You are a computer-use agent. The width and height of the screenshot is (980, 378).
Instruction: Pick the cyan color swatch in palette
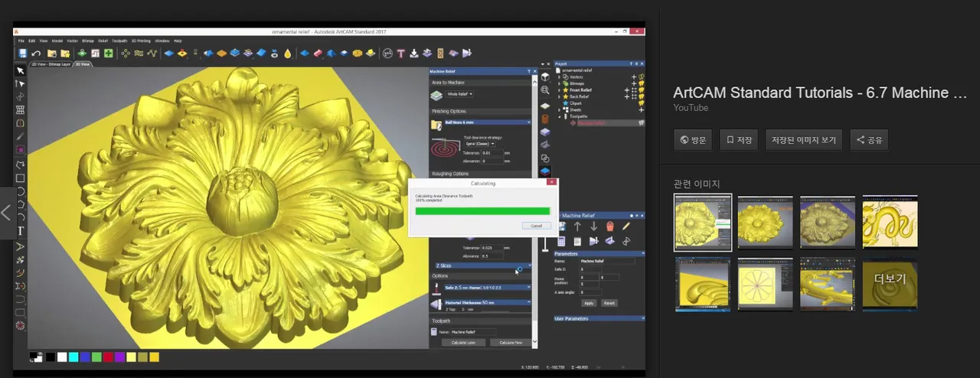point(73,357)
